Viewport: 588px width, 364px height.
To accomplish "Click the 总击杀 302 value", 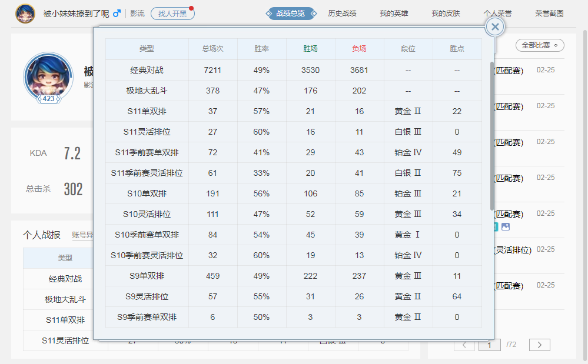I will coord(73,189).
